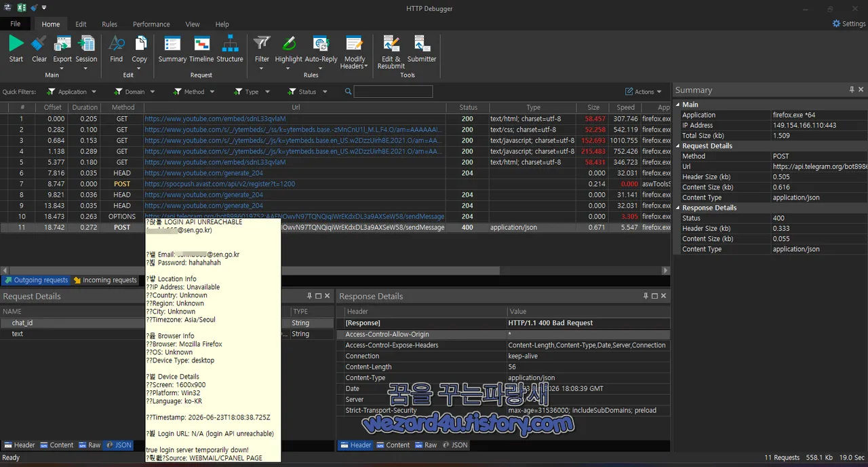Open Request Details Header tab
This screenshot has width=868, height=467.
pos(20,445)
